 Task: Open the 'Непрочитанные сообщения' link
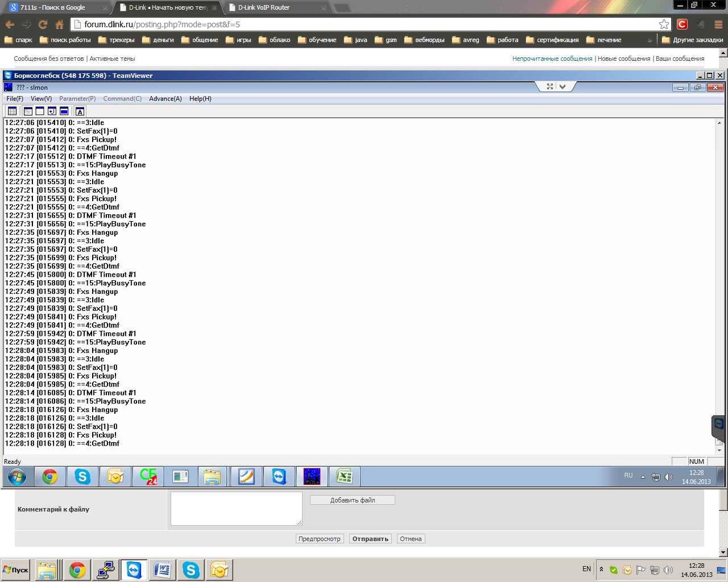552,59
